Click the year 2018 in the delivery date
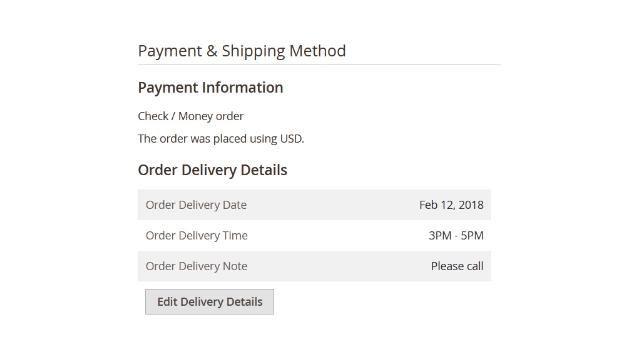This screenshot has width=644, height=364. [x=471, y=205]
